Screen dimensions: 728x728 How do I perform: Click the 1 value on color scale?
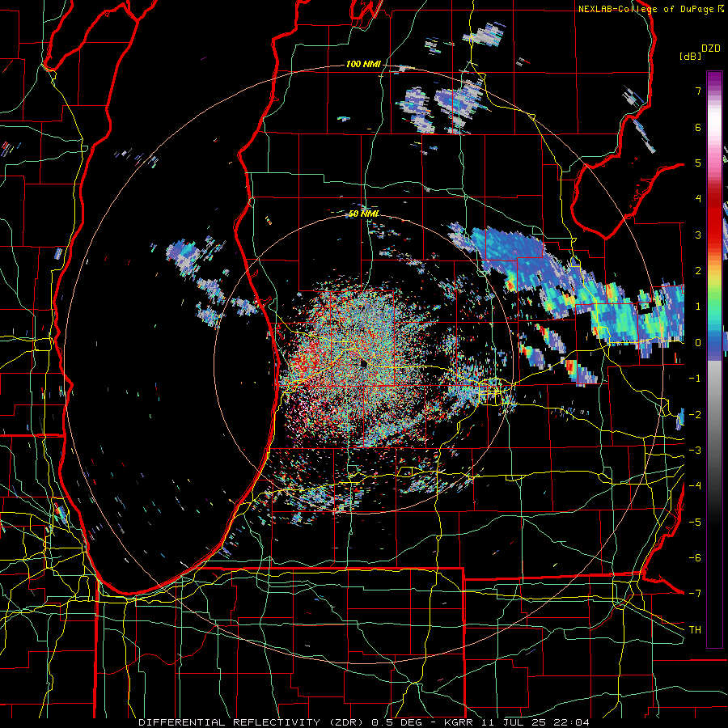pos(698,307)
